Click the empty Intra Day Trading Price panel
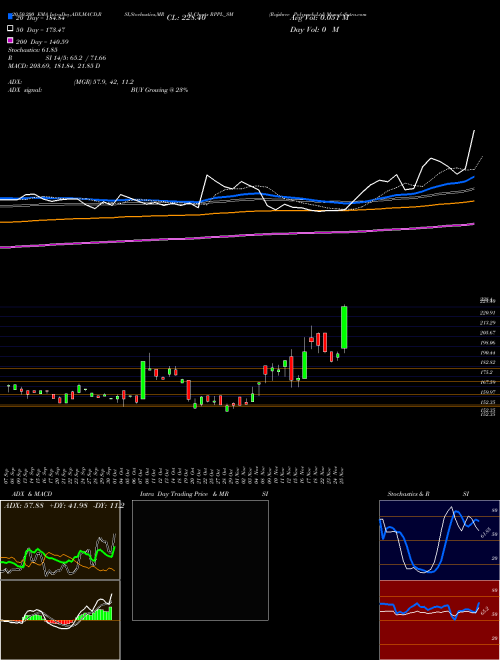This screenshot has height=660, width=500. coord(200,560)
